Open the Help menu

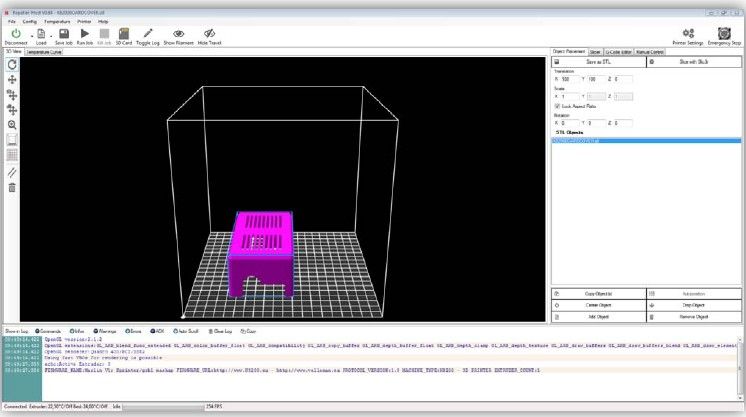coord(103,21)
